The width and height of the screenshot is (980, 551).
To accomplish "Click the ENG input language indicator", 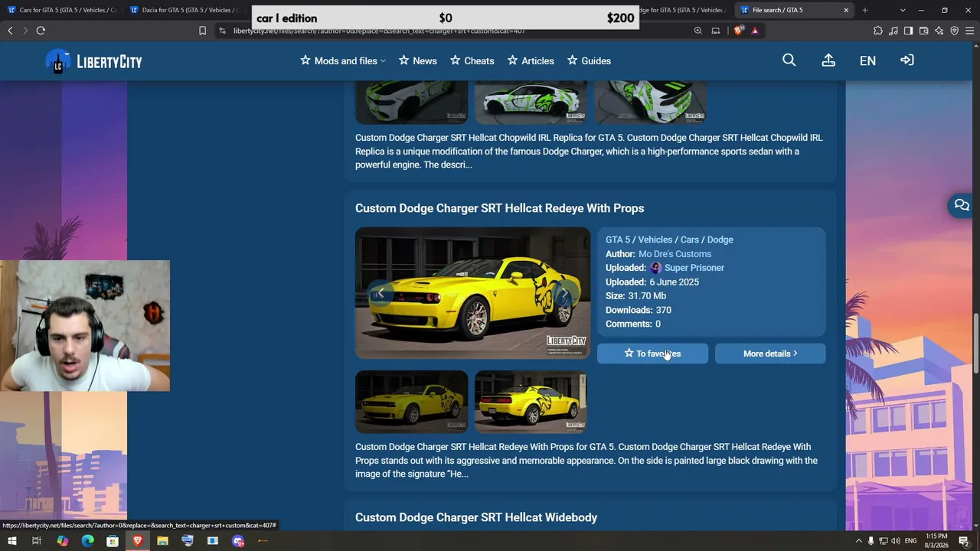I will coord(911,541).
